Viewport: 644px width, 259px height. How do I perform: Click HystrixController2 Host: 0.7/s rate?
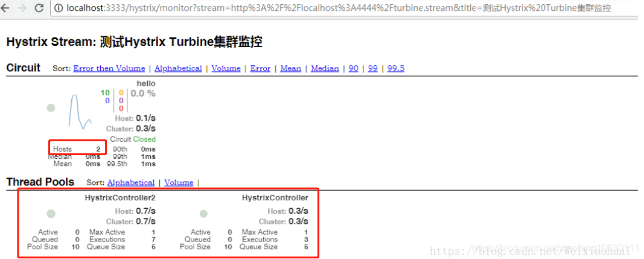coord(135,211)
